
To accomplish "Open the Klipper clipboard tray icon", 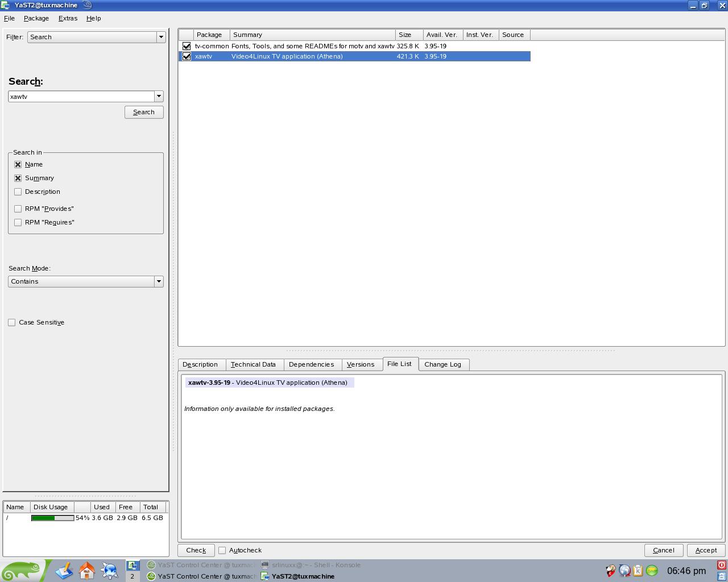I will (638, 571).
